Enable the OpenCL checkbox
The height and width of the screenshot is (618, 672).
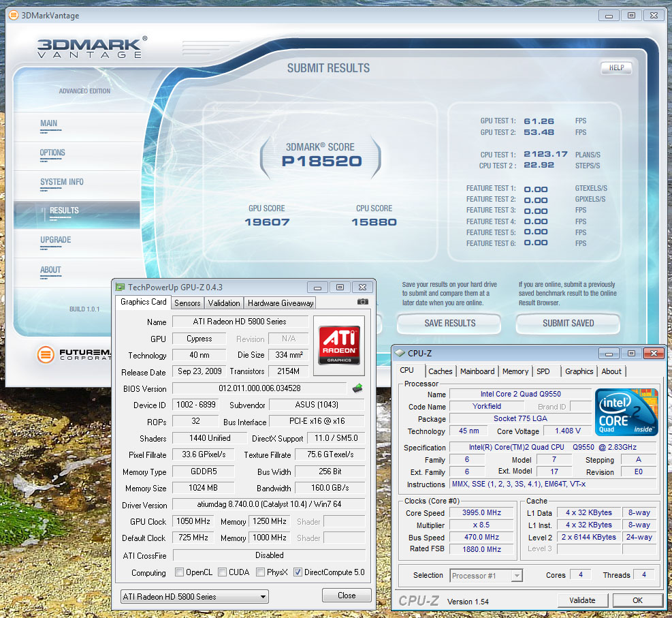[180, 572]
